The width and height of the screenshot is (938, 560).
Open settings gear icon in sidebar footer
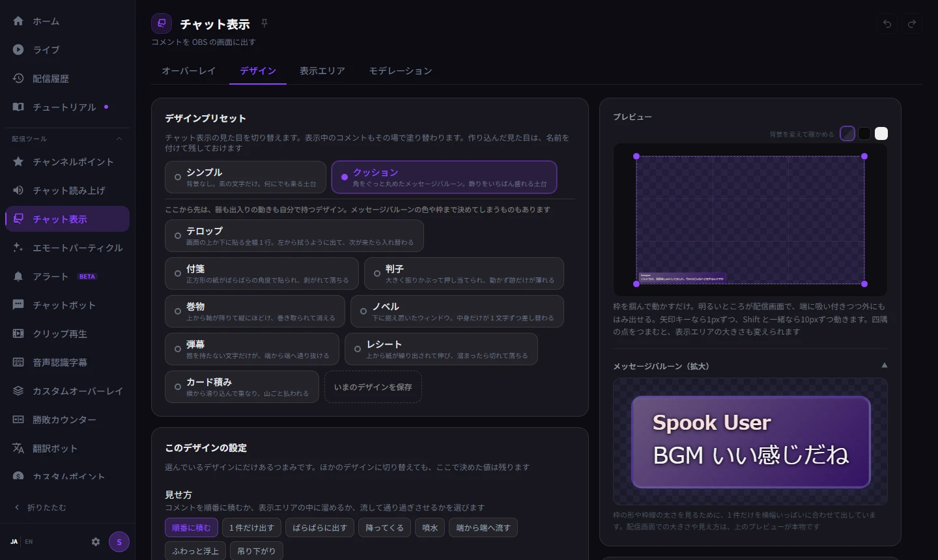point(96,542)
